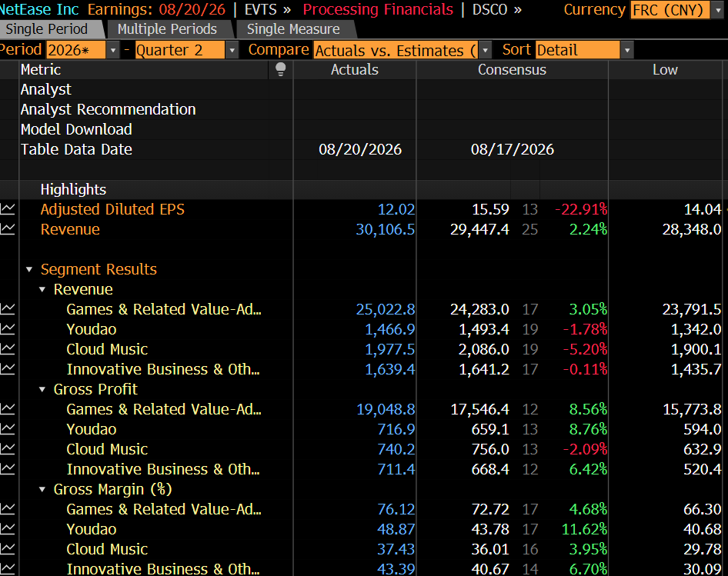Click the Processing Financials status text
Image resolution: width=728 pixels, height=576 pixels.
[x=378, y=10]
